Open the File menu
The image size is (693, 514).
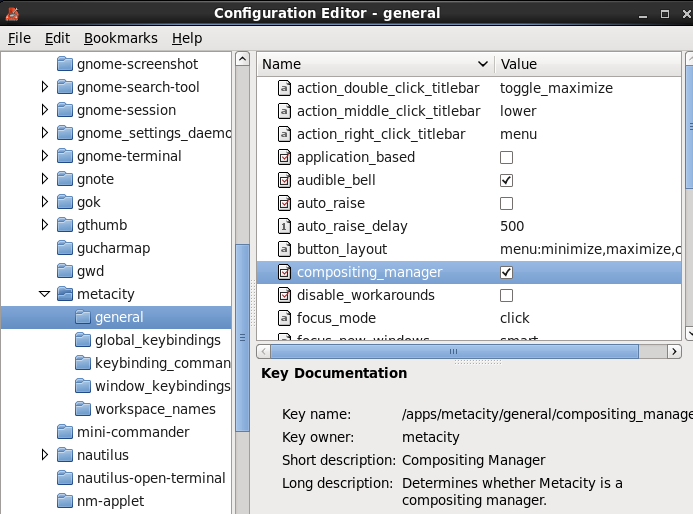pyautogui.click(x=19, y=38)
